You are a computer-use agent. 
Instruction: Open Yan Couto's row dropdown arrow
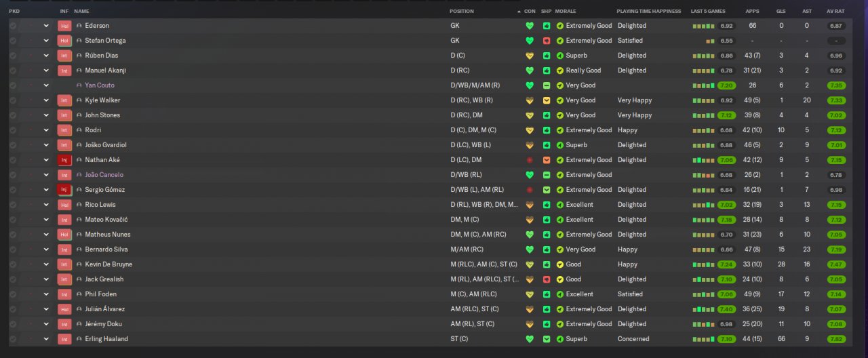[x=46, y=85]
